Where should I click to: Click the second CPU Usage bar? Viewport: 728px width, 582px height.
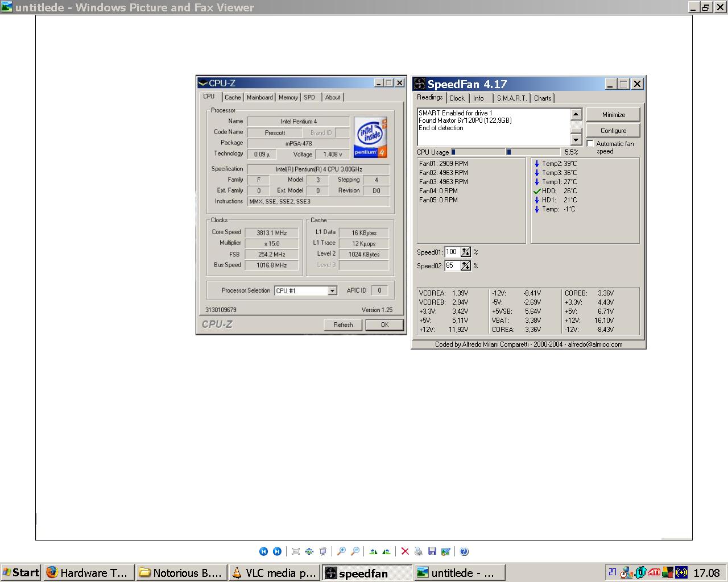click(x=533, y=152)
